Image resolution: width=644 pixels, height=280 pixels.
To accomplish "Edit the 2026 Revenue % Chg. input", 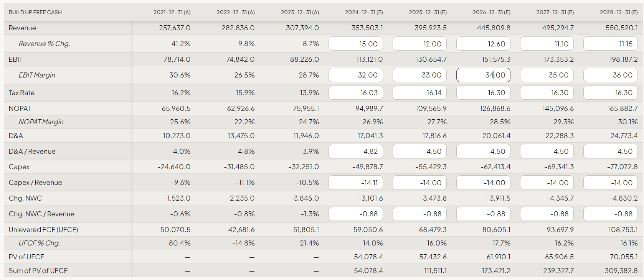I will (483, 44).
